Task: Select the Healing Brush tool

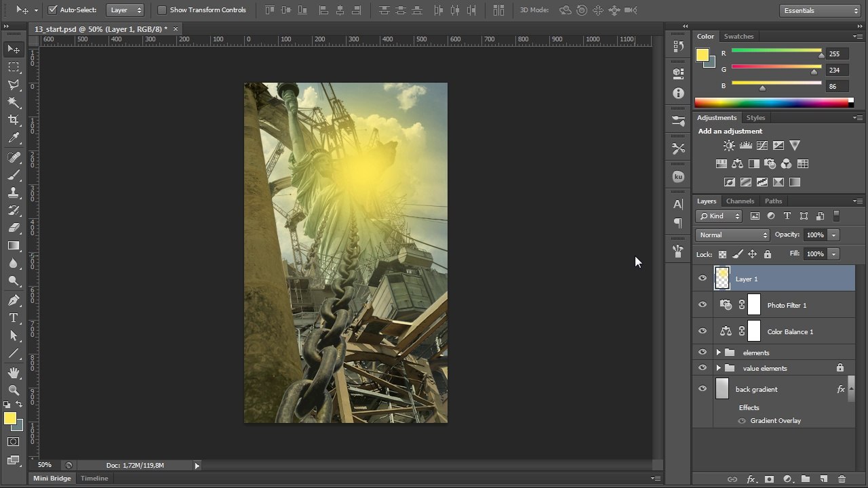Action: pyautogui.click(x=14, y=157)
